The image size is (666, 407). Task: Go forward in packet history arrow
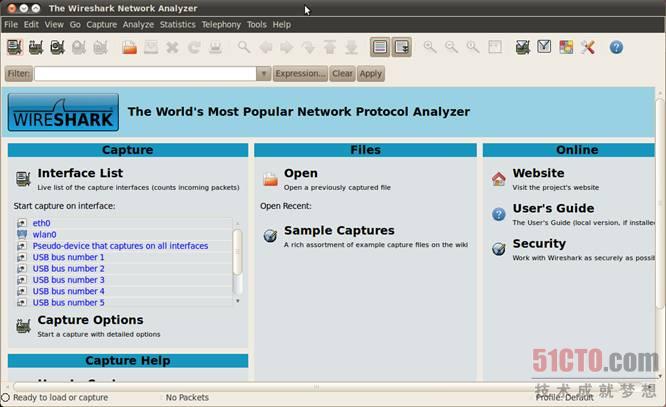[x=287, y=47]
